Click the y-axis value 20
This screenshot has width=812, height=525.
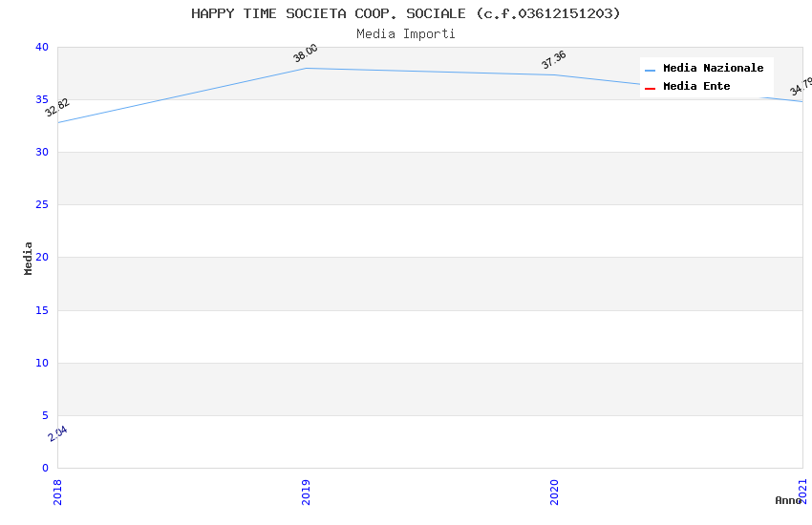42,257
